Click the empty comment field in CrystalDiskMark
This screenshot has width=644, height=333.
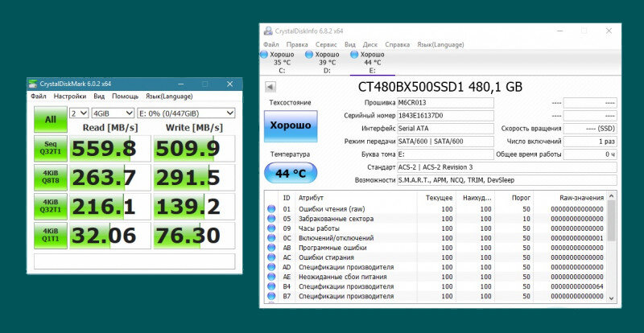134,261
